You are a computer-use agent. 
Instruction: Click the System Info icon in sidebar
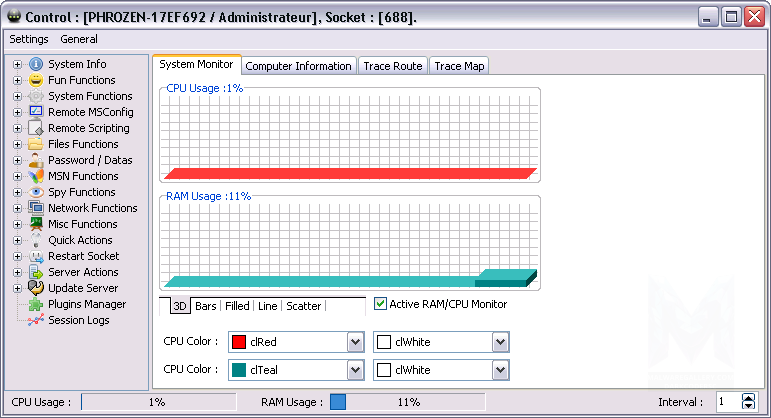point(36,64)
